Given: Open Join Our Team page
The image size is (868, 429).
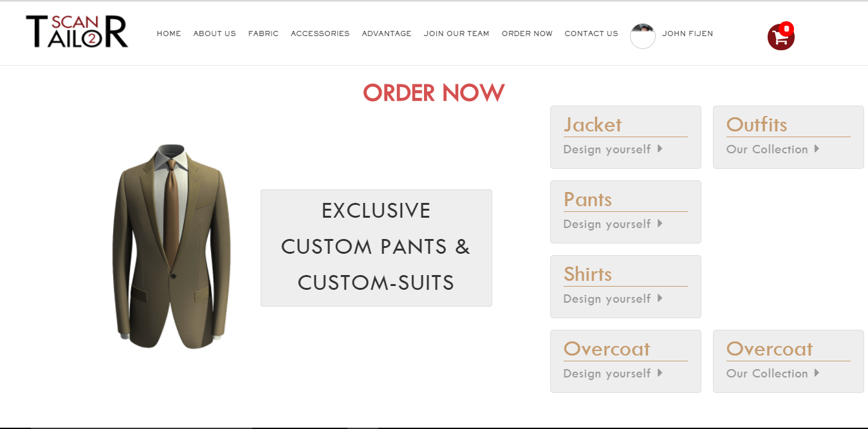Looking at the screenshot, I should pos(457,33).
